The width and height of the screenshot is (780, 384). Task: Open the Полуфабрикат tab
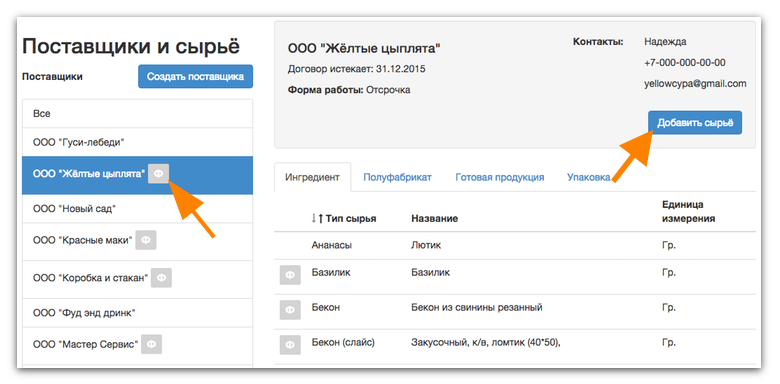397,177
